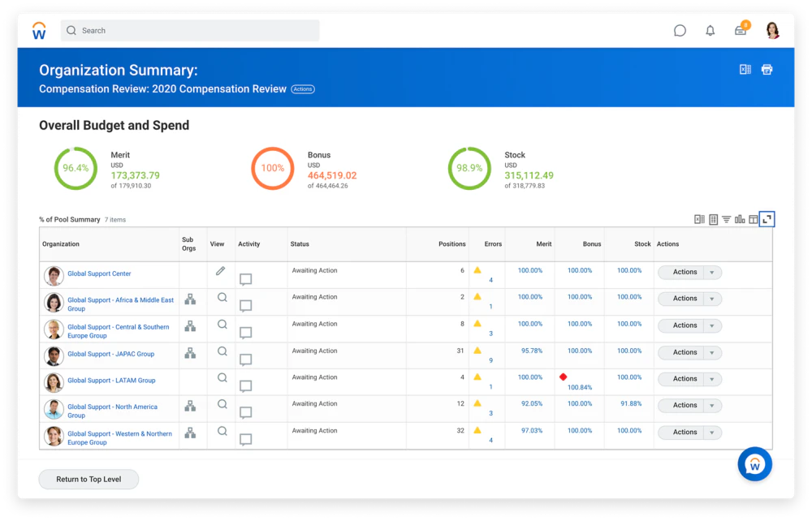The height and width of the screenshot is (521, 812).
Task: Sort by the Positions column header
Action: pyautogui.click(x=451, y=244)
